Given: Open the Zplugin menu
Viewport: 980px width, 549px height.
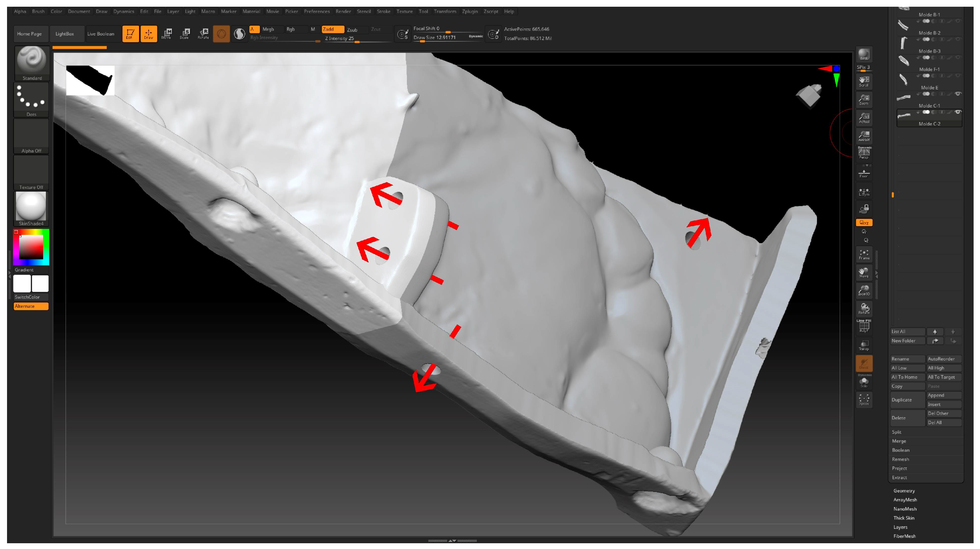Looking at the screenshot, I should [470, 12].
